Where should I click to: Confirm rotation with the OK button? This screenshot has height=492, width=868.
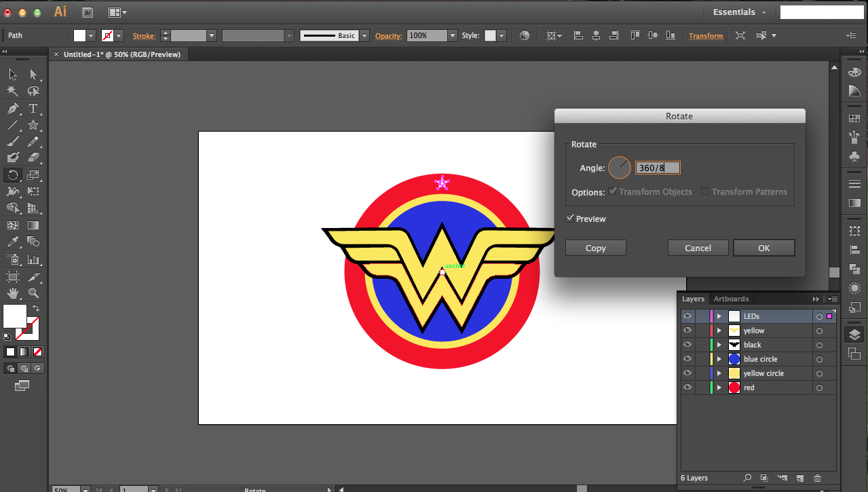point(764,248)
